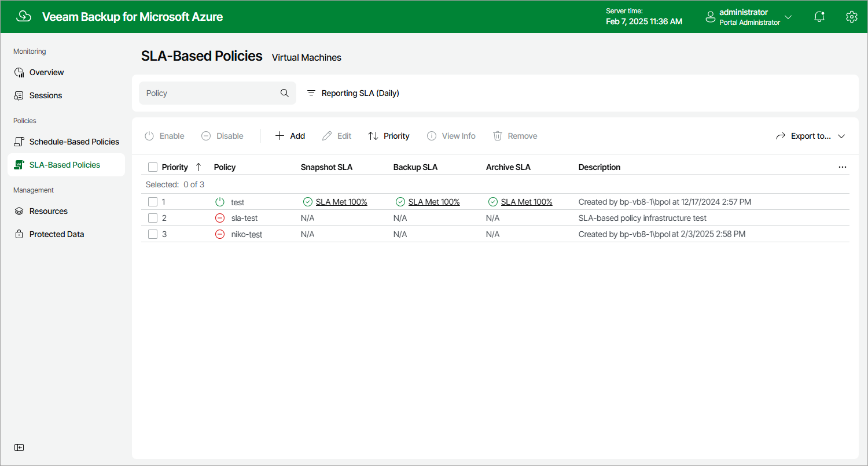868x466 pixels.
Task: Tick the niko-test row checkbox
Action: click(153, 234)
